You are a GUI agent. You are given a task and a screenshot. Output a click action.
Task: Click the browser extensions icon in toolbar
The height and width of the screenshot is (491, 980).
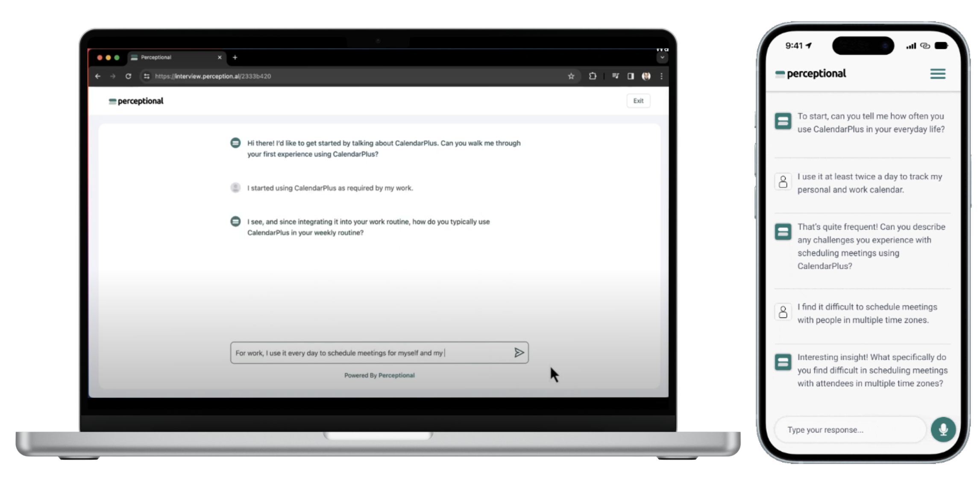coord(592,76)
